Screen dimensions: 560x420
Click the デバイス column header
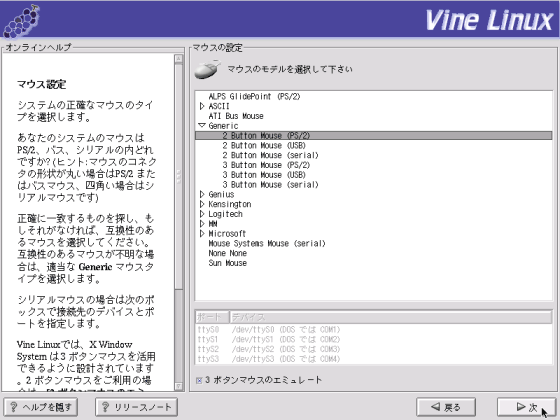click(390, 317)
